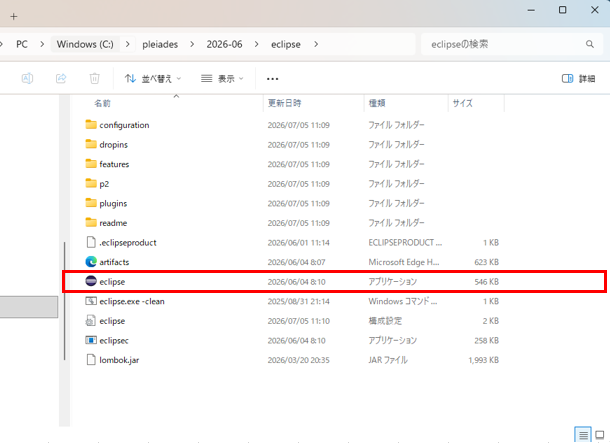Switch to large thumbnails view icon

click(600, 435)
